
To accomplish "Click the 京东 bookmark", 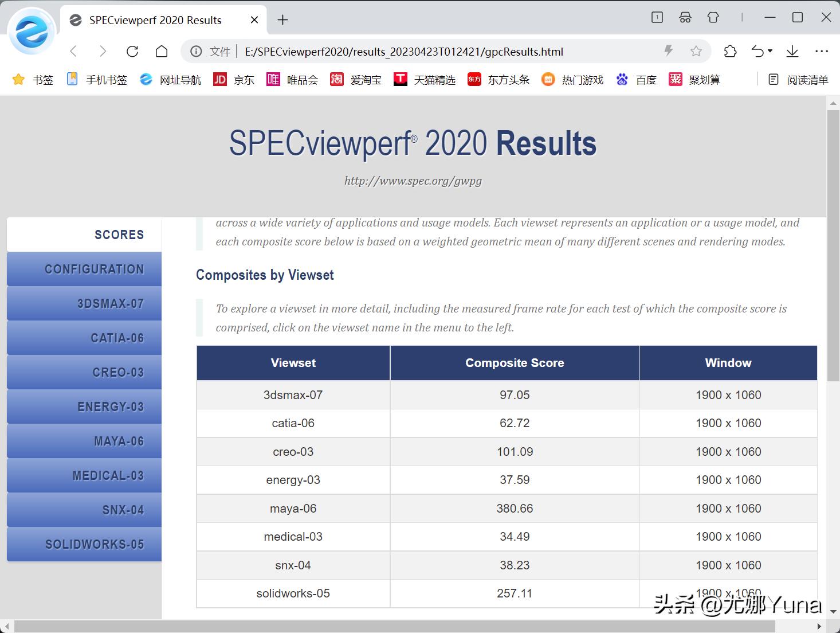I will click(234, 80).
